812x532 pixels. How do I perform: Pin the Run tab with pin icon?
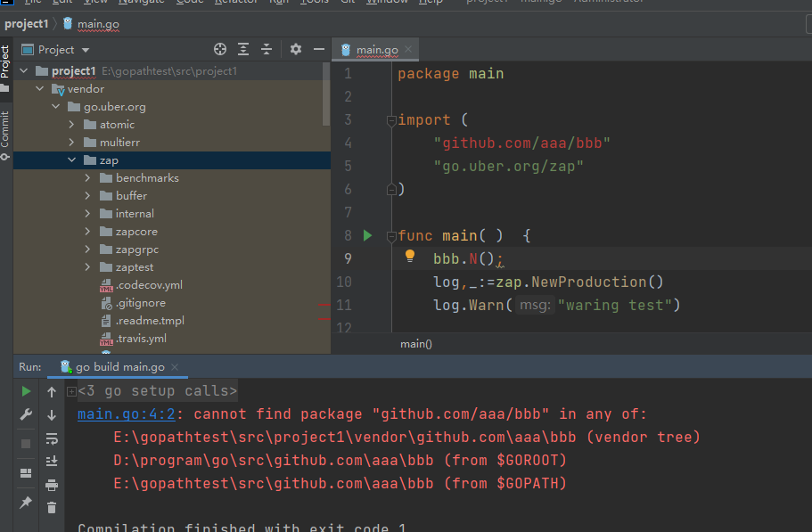[x=26, y=503]
